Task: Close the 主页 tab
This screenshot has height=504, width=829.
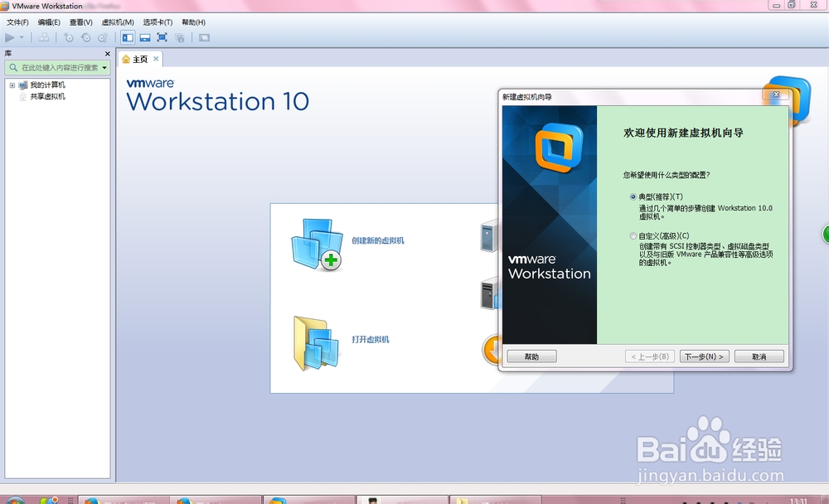Action: pyautogui.click(x=156, y=59)
